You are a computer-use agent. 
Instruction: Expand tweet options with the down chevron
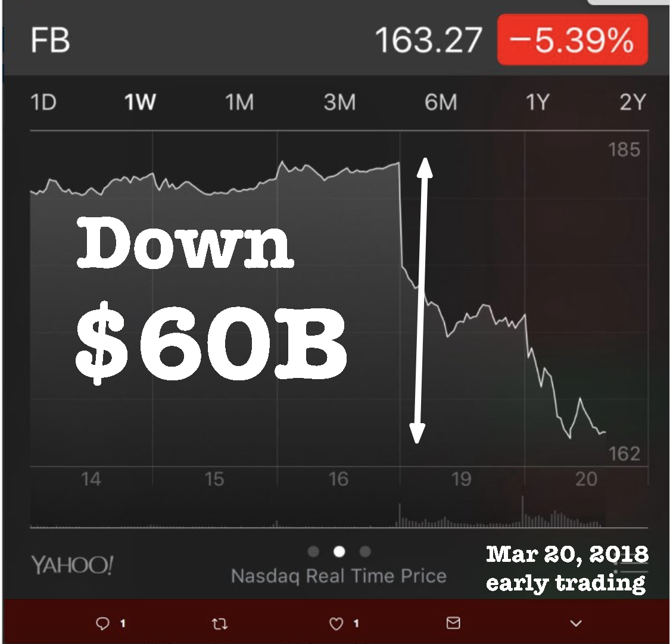[x=575, y=623]
